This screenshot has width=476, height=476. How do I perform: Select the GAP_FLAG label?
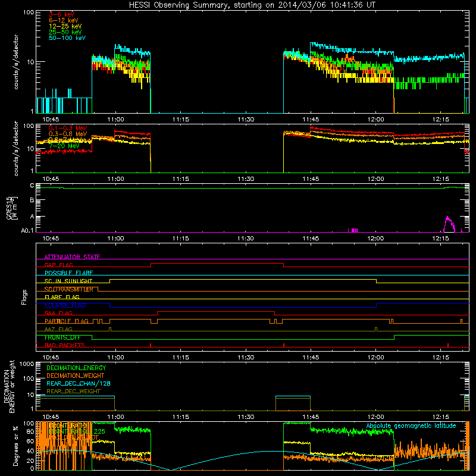tap(58, 265)
